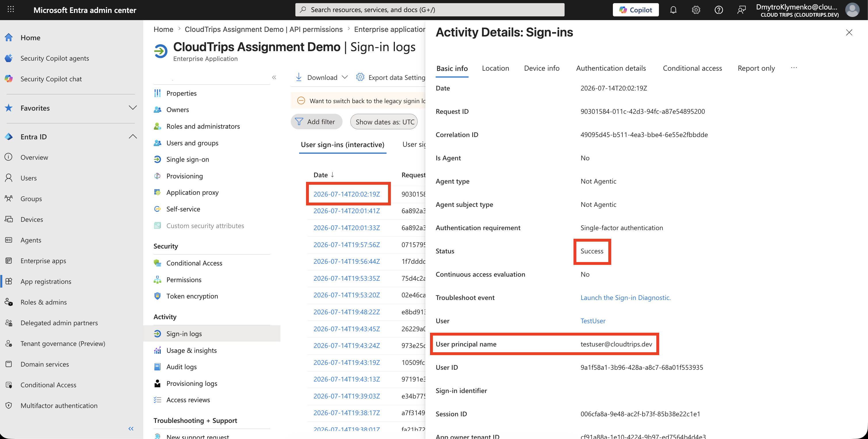Click the user account avatar

click(x=852, y=10)
